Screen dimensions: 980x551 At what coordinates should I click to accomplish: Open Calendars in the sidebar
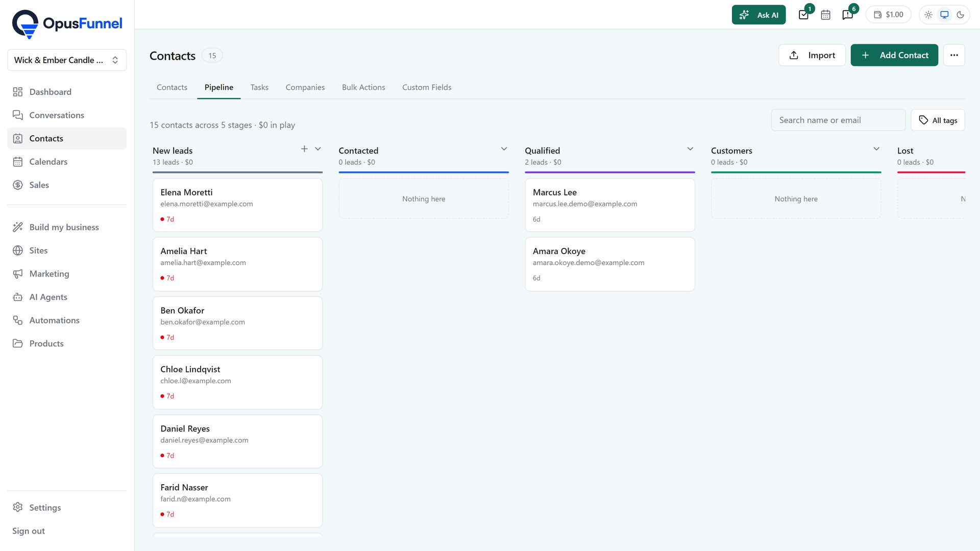(67, 162)
